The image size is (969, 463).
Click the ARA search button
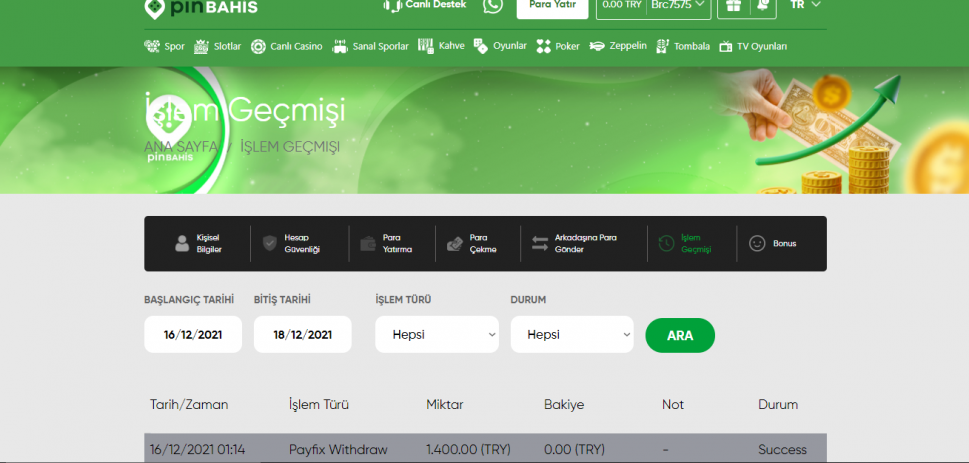coord(680,336)
